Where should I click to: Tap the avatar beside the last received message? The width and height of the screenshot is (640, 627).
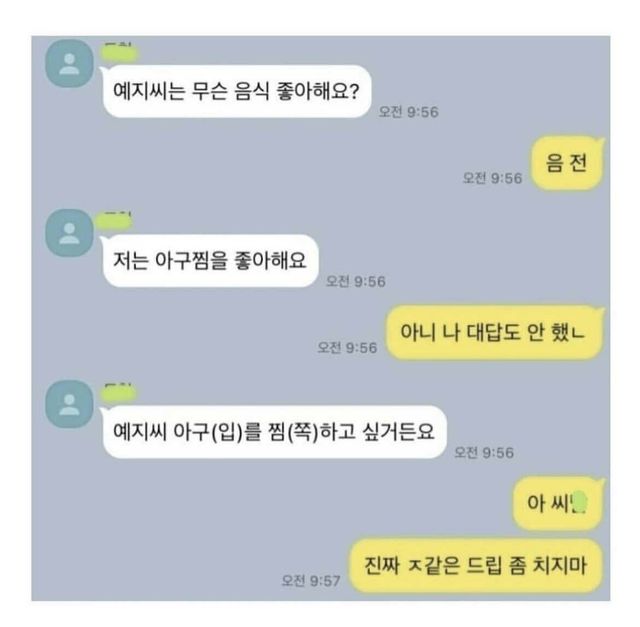pyautogui.click(x=69, y=404)
